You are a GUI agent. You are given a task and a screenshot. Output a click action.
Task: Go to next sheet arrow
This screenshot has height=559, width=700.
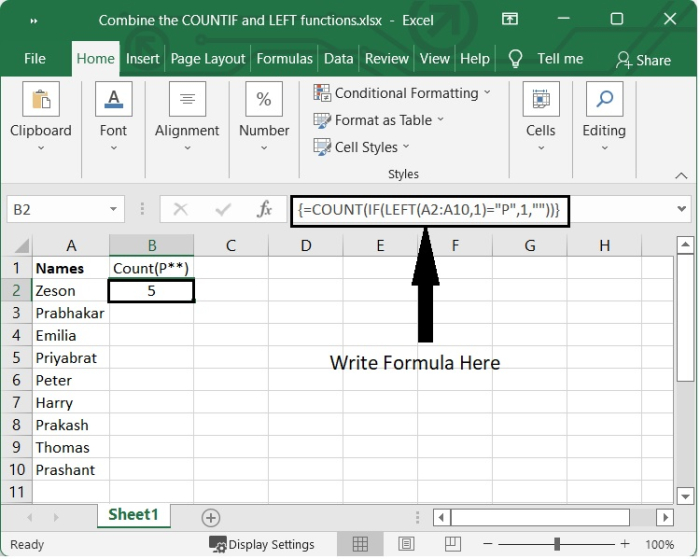point(56,518)
